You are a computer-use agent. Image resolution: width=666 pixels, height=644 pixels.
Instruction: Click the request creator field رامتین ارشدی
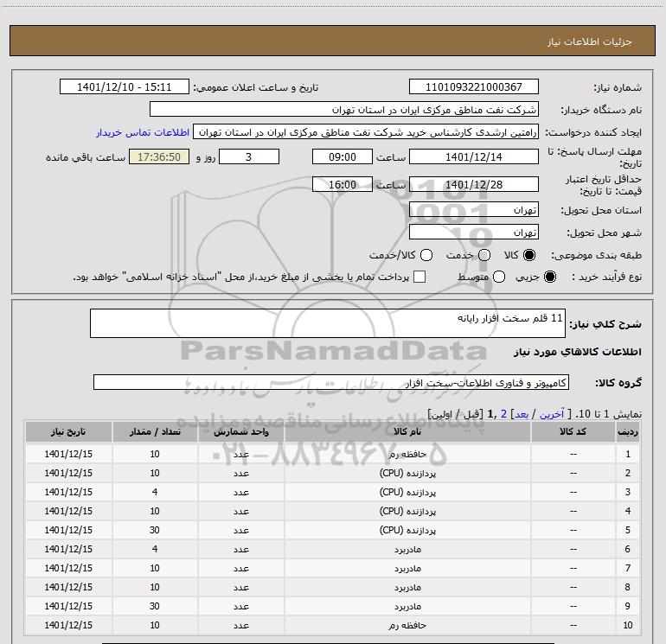366,131
